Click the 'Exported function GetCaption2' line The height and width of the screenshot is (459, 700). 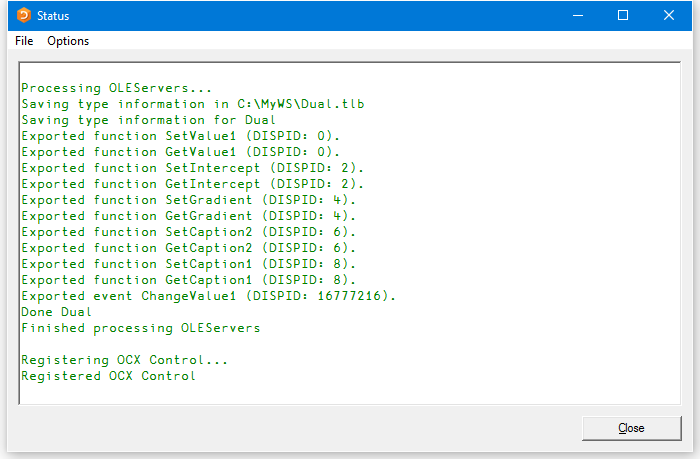click(x=188, y=248)
